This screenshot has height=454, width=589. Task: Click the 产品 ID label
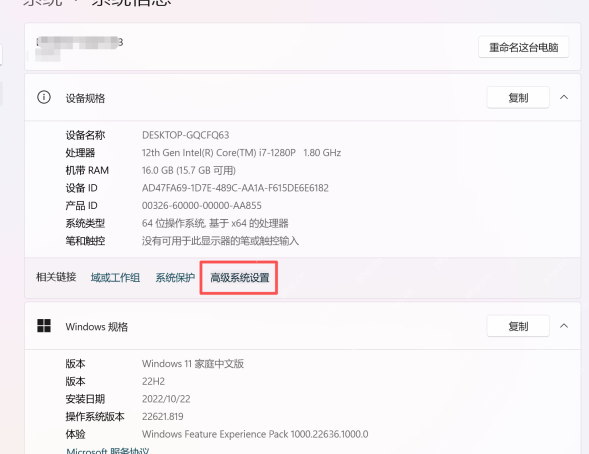click(82, 205)
